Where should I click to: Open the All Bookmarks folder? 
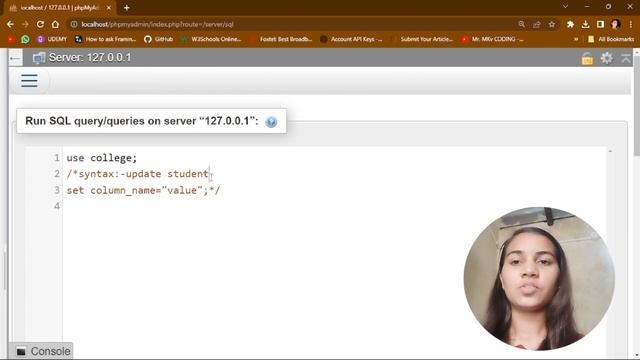[611, 39]
